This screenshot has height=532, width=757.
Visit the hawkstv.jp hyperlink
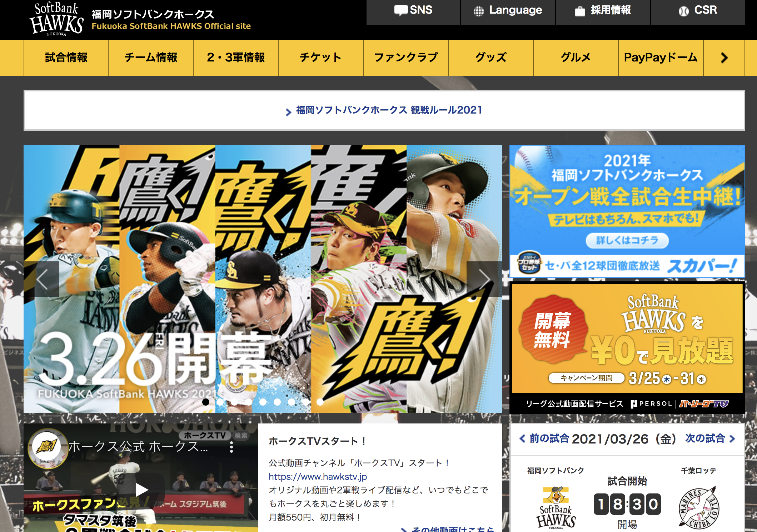tap(318, 477)
